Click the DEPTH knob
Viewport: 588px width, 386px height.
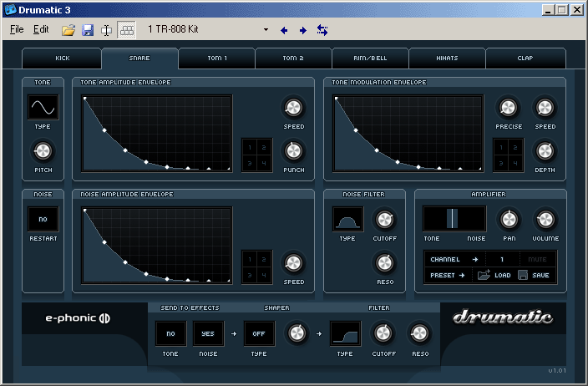pos(545,151)
